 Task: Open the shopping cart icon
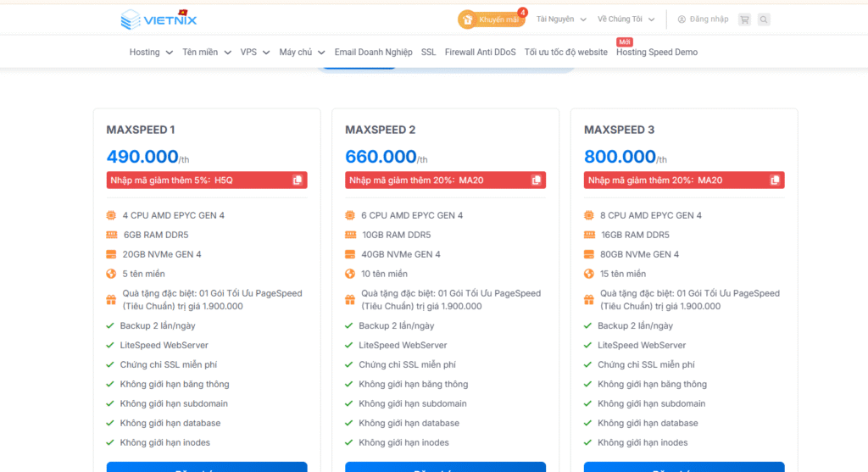tap(744, 19)
